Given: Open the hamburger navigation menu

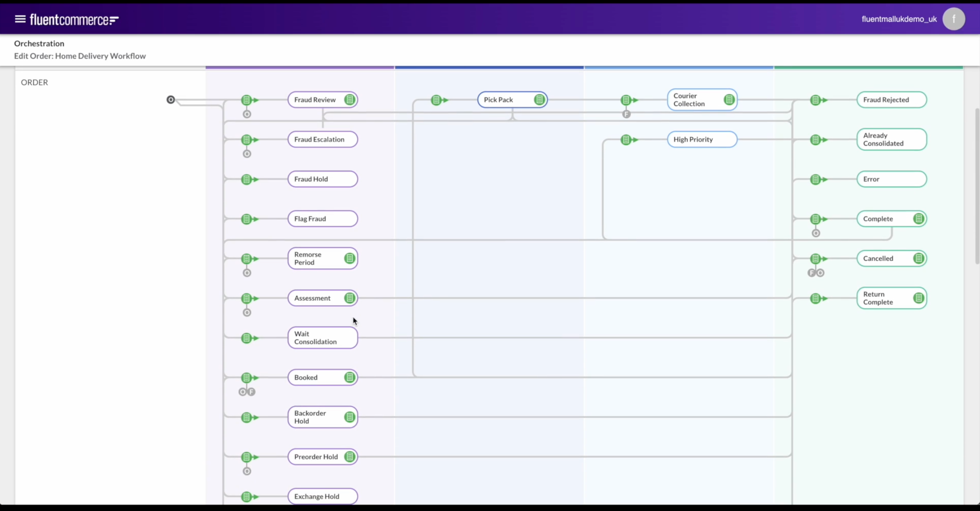Looking at the screenshot, I should point(20,19).
